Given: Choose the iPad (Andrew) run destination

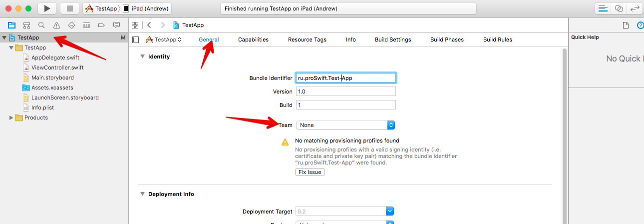Looking at the screenshot, I should tap(146, 8).
